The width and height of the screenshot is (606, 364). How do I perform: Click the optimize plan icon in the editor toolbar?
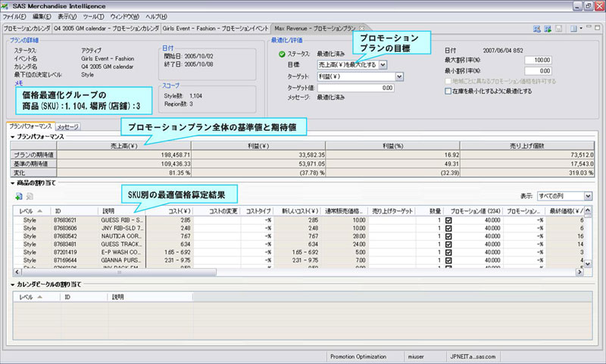tap(536, 29)
